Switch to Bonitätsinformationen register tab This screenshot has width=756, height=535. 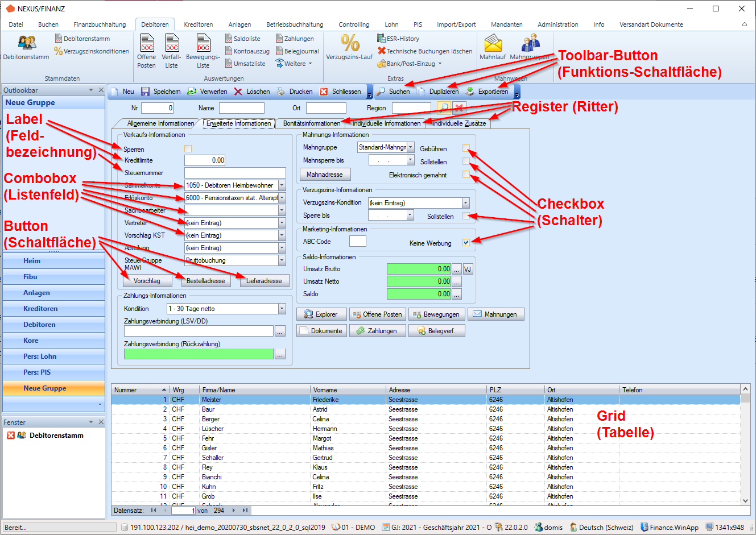(x=312, y=123)
